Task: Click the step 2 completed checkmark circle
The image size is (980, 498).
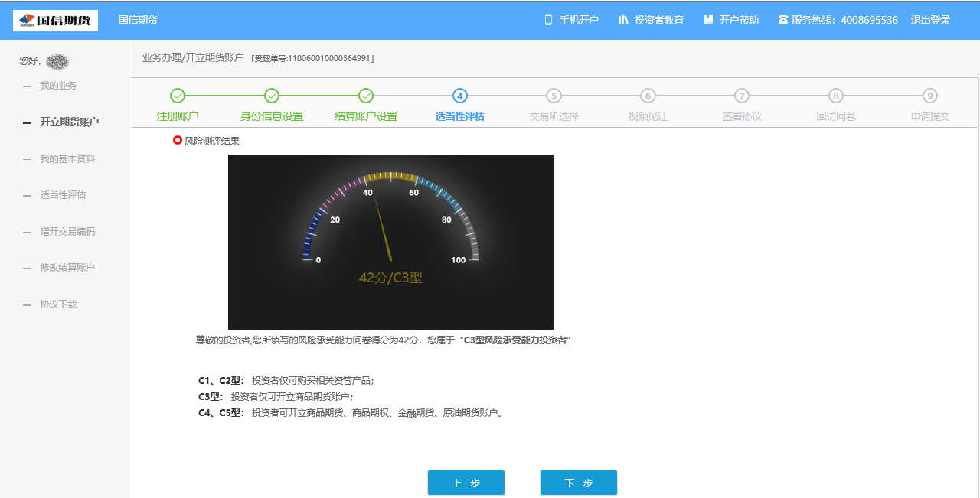Action: tap(272, 96)
